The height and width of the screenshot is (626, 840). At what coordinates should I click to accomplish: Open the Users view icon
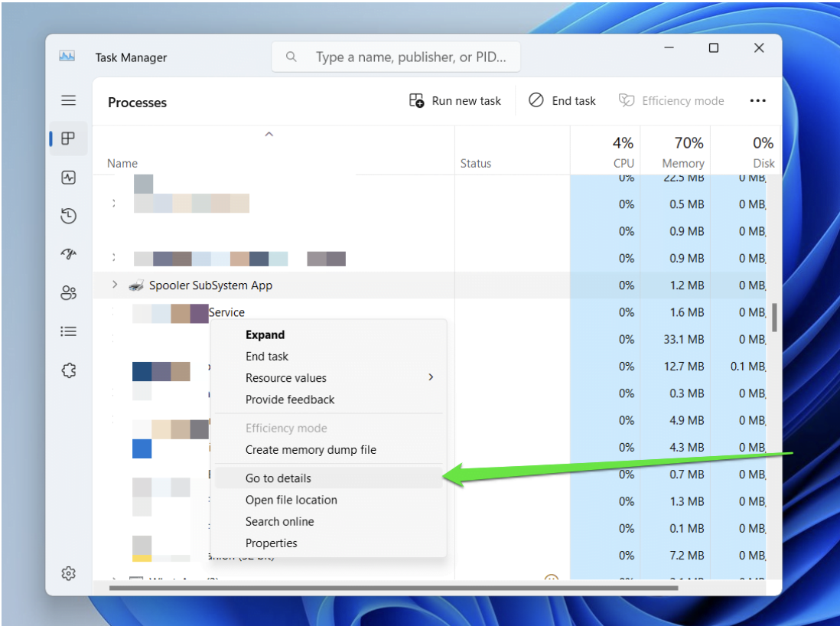coord(68,292)
